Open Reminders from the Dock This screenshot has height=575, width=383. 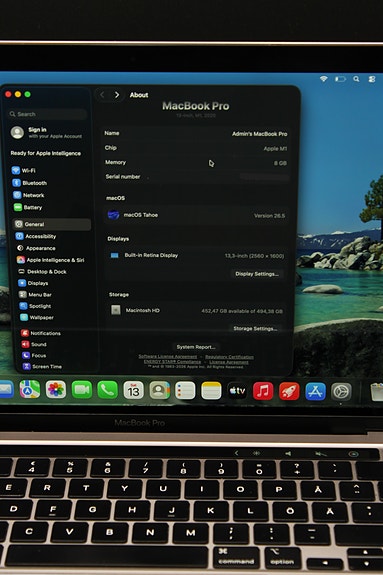point(185,391)
